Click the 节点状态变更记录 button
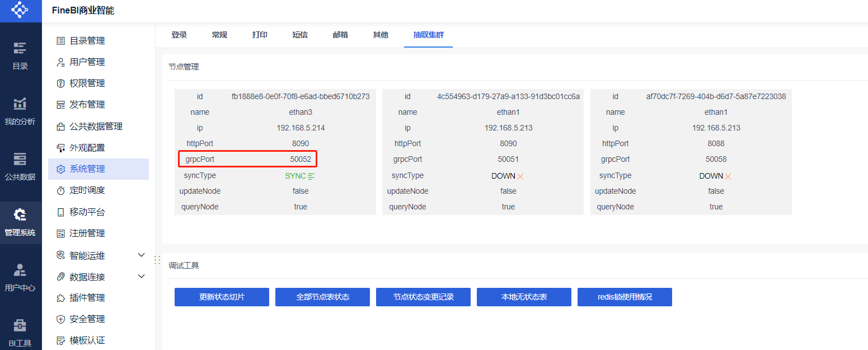 point(423,297)
